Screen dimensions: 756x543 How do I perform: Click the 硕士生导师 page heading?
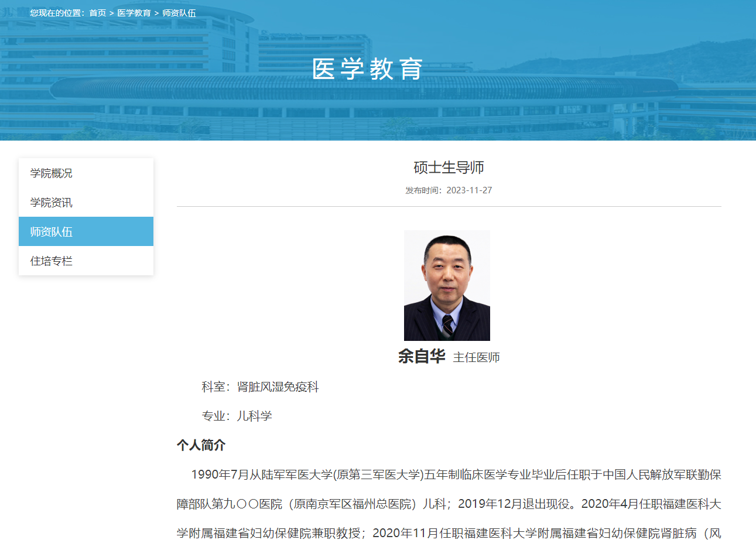tap(449, 168)
